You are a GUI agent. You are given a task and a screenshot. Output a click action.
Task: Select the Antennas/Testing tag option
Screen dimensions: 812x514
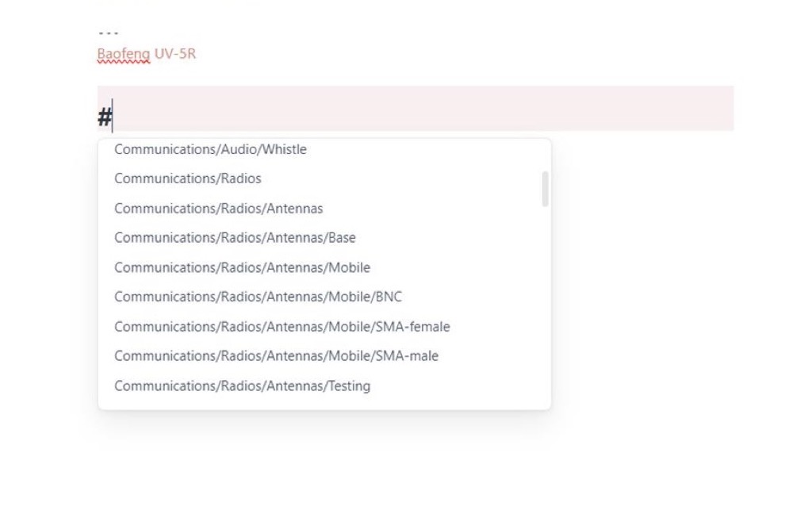tap(242, 386)
